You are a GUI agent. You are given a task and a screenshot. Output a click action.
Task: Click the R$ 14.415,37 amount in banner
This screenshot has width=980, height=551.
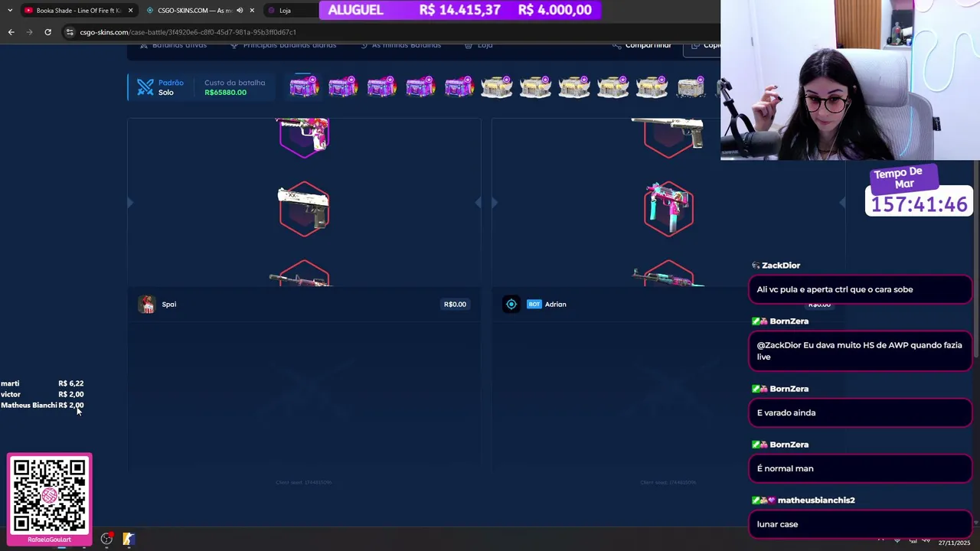pos(459,10)
